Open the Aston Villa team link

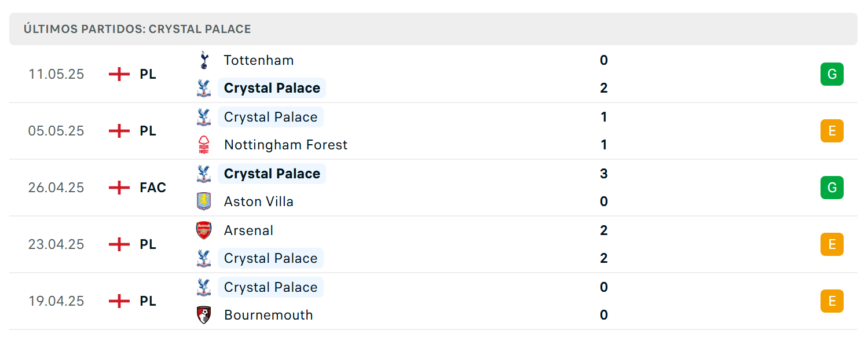click(x=258, y=201)
